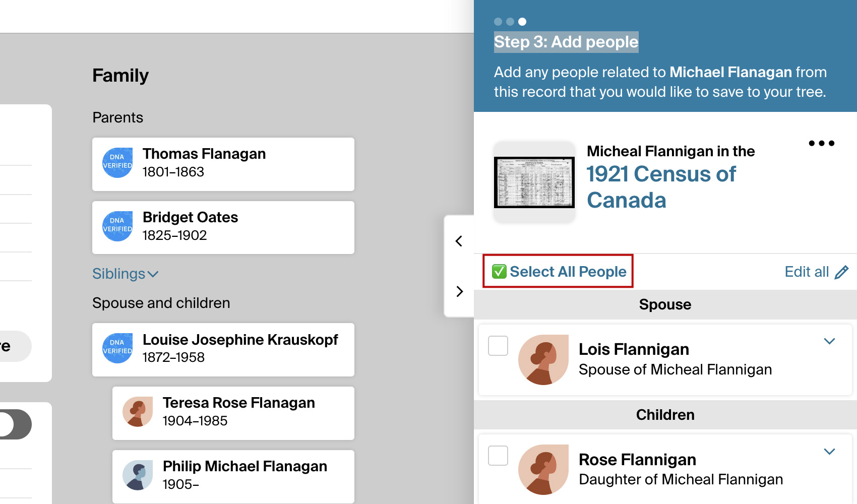Click the Spouse section header

pos(665,304)
